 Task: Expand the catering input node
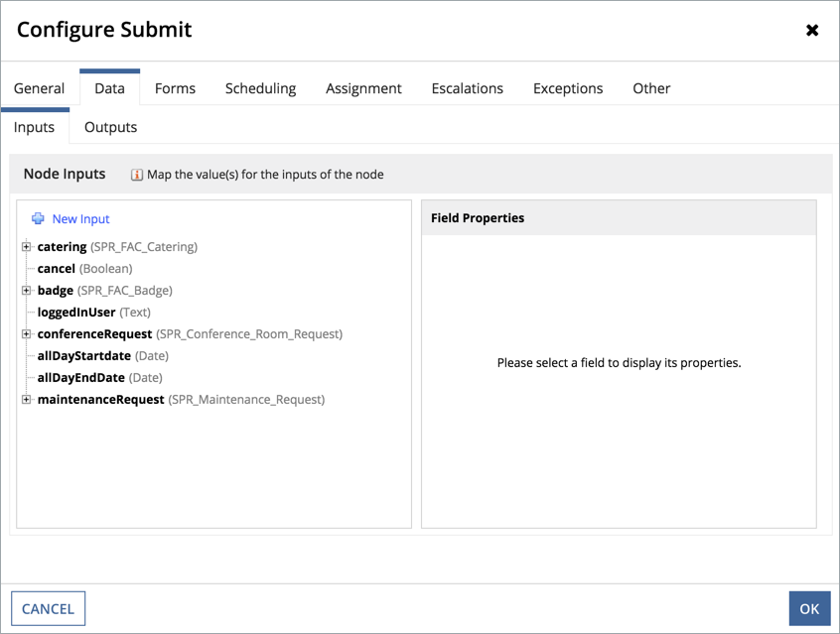pos(27,247)
